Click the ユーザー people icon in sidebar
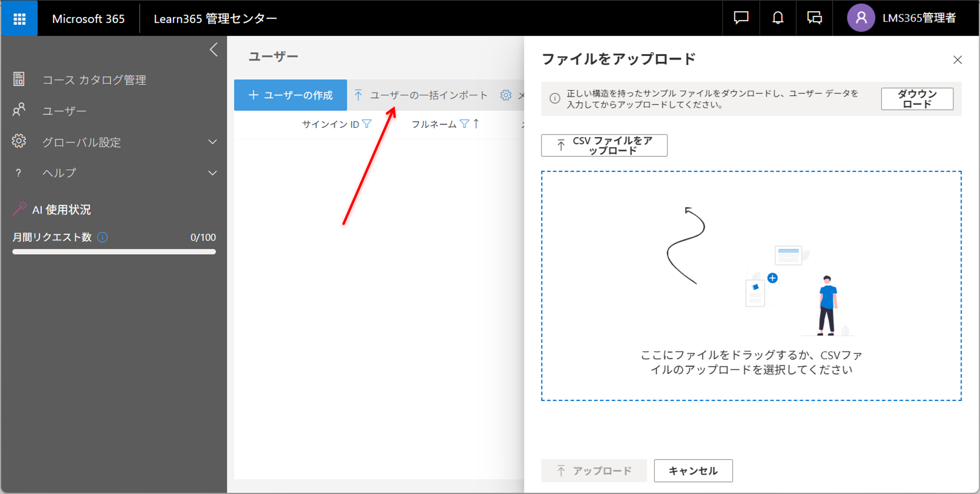Screen dimensions: 980x494 click(x=19, y=110)
